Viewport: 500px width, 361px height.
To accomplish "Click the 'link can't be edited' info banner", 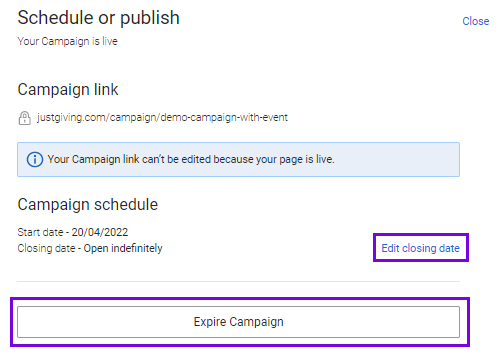I will (238, 159).
